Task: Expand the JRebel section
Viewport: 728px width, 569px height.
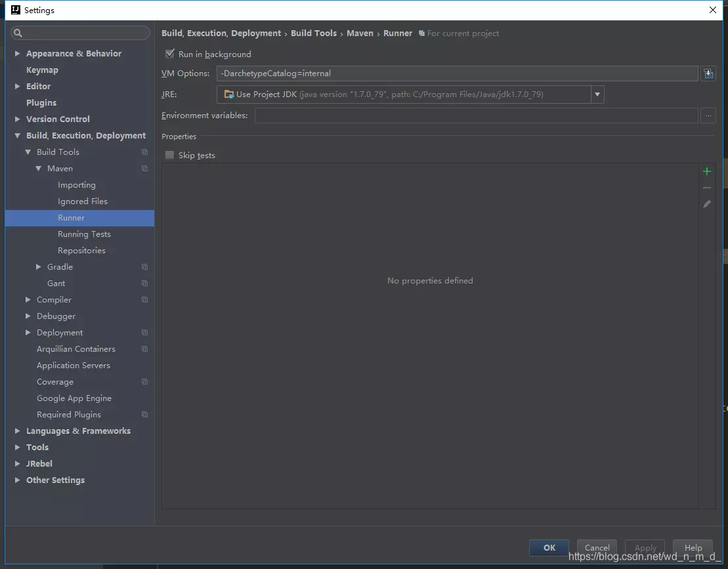Action: point(17,463)
